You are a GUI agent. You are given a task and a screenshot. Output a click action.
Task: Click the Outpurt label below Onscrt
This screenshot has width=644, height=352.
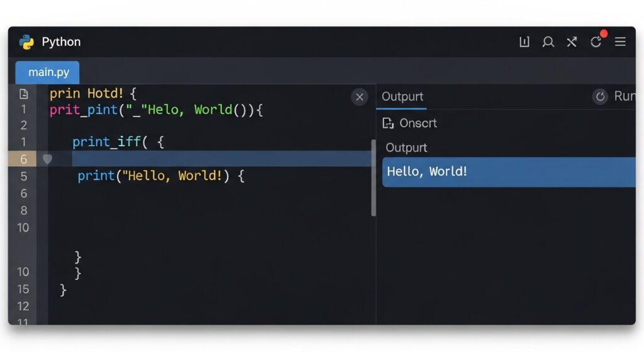[406, 147]
